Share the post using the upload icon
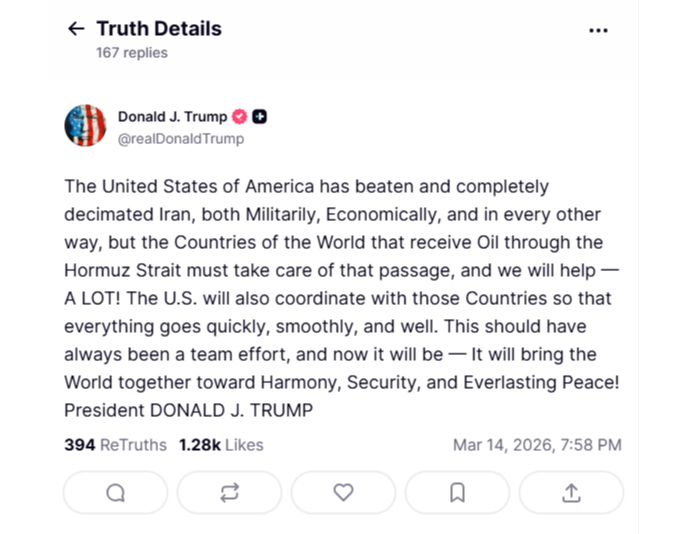 pos(571,492)
